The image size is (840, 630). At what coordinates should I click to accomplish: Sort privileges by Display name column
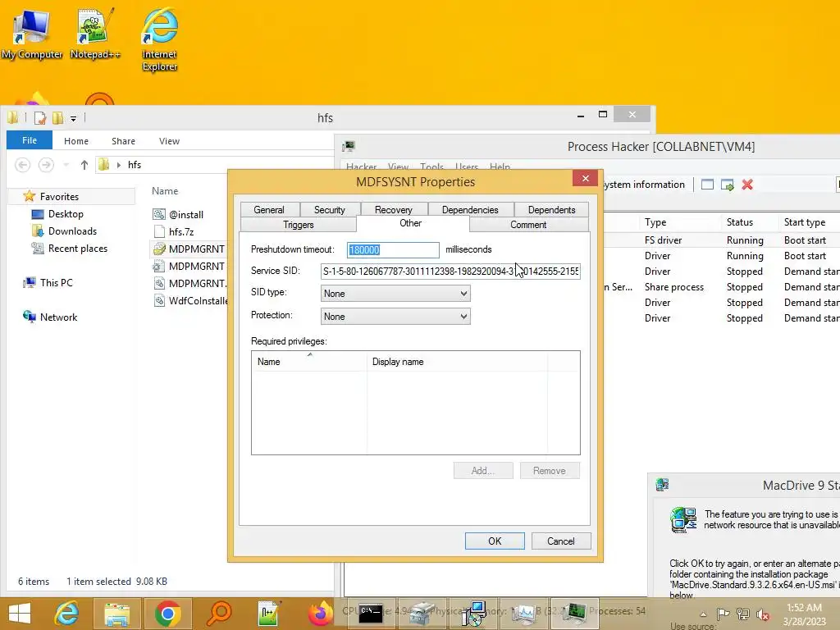click(457, 362)
